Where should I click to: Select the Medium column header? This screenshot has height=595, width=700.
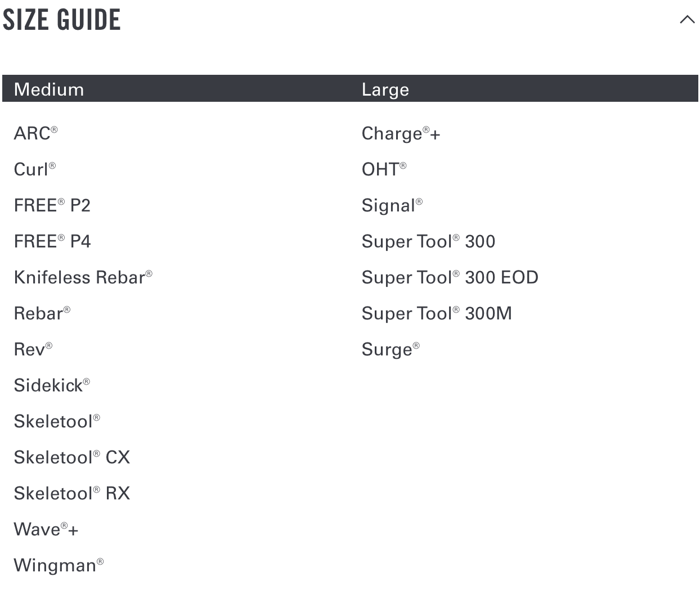click(49, 89)
